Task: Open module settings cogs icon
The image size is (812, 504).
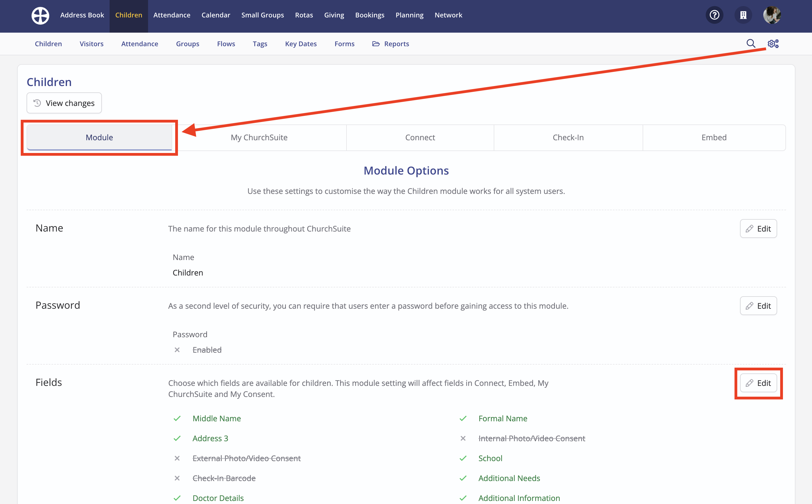Action: [773, 44]
